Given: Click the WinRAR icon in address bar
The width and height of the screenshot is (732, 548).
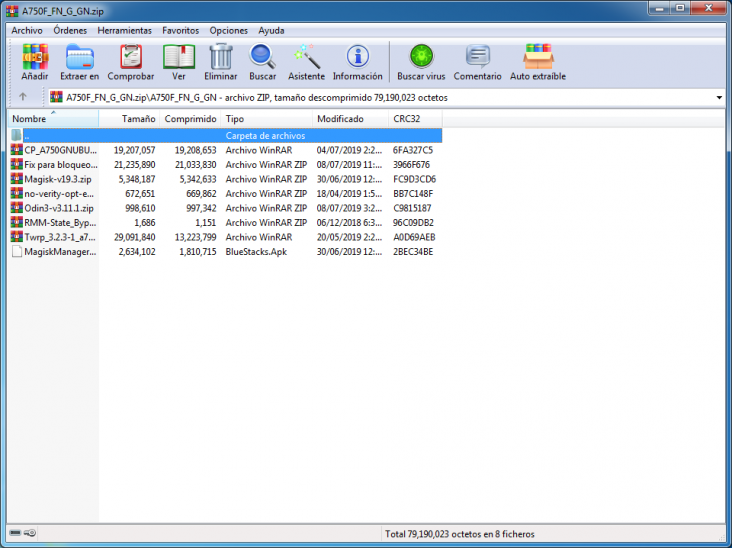Looking at the screenshot, I should tap(56, 97).
